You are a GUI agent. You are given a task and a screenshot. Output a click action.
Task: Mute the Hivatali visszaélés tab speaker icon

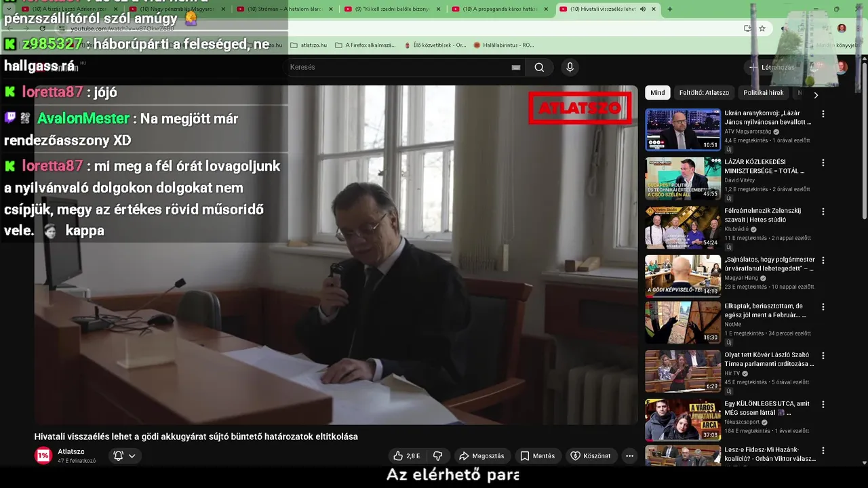pos(643,9)
